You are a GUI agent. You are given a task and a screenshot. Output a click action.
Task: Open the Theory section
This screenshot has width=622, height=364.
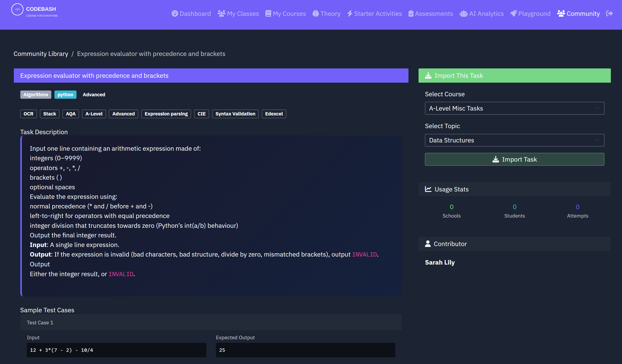coord(326,14)
